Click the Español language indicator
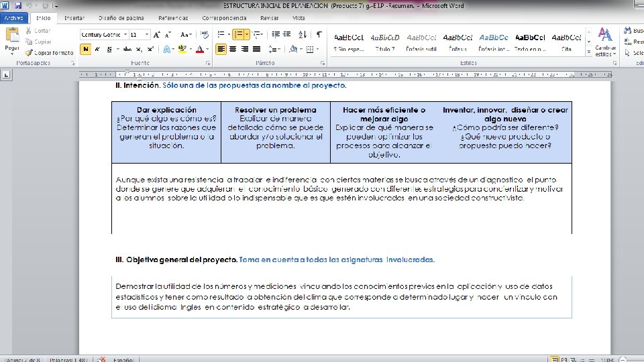 point(123,359)
